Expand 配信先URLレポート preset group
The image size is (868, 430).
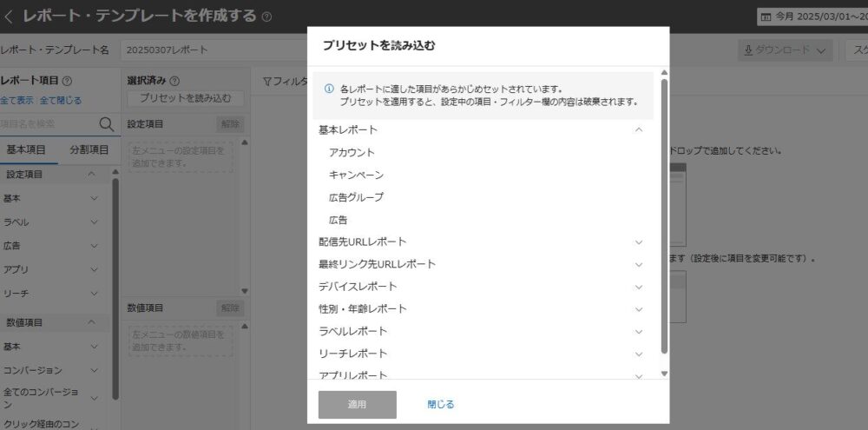639,242
